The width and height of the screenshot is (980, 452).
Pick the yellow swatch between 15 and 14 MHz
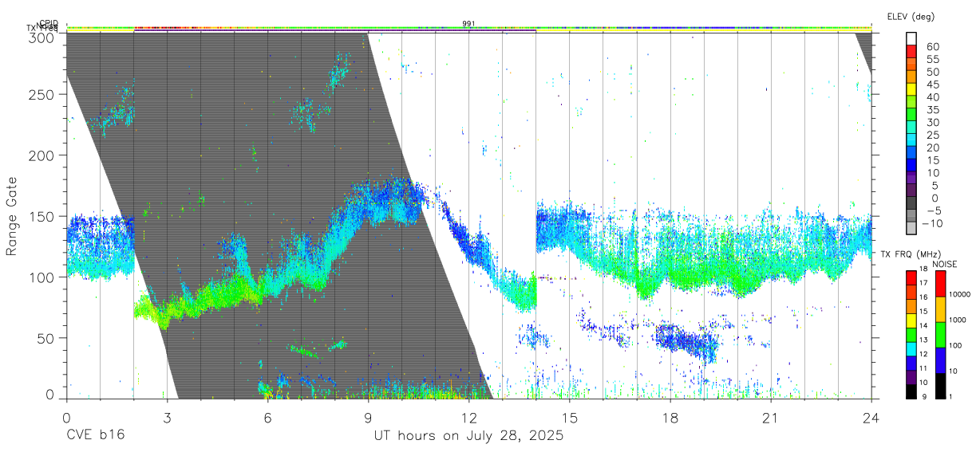click(911, 319)
